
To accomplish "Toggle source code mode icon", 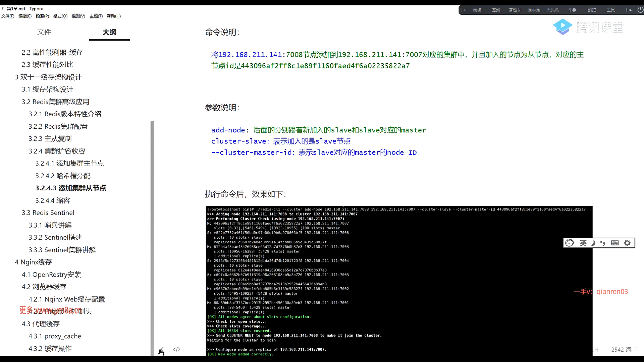I will click(x=177, y=349).
